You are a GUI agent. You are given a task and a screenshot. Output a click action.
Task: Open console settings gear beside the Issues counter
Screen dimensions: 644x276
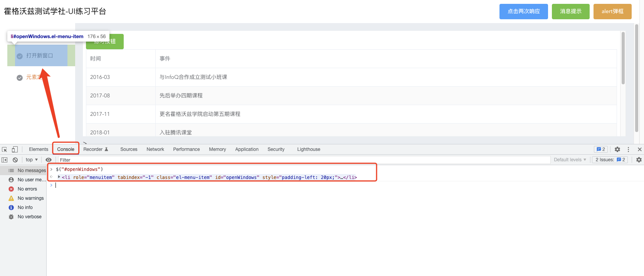639,160
